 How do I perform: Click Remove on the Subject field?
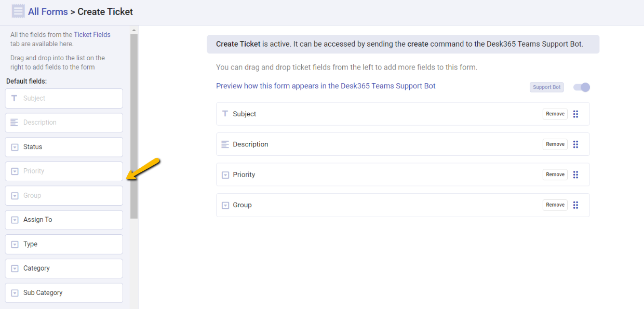[x=555, y=114]
